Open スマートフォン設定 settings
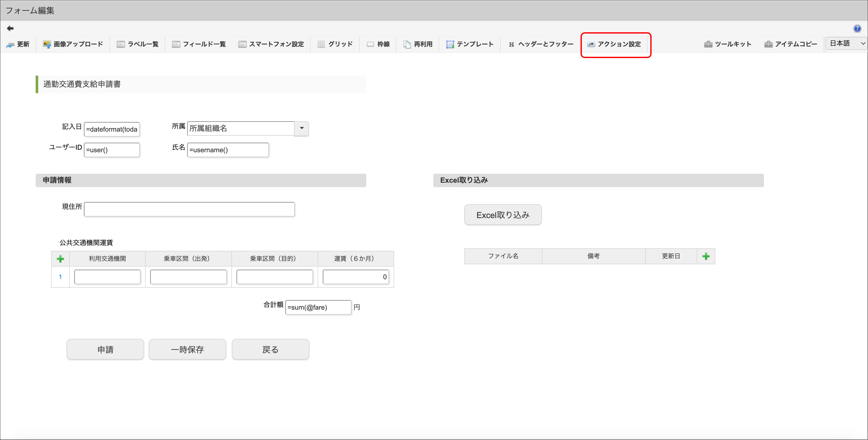 click(271, 44)
